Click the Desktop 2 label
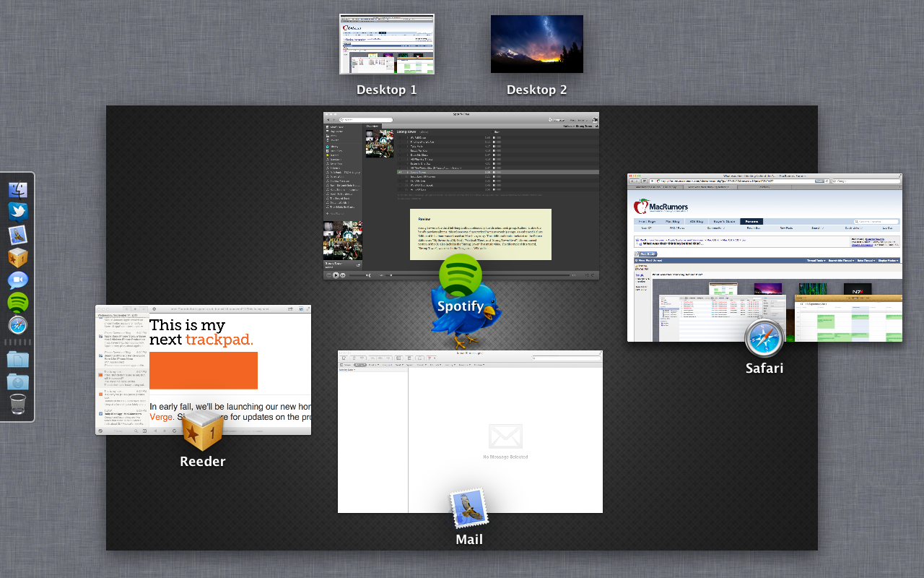The image size is (924, 578). 537,90
